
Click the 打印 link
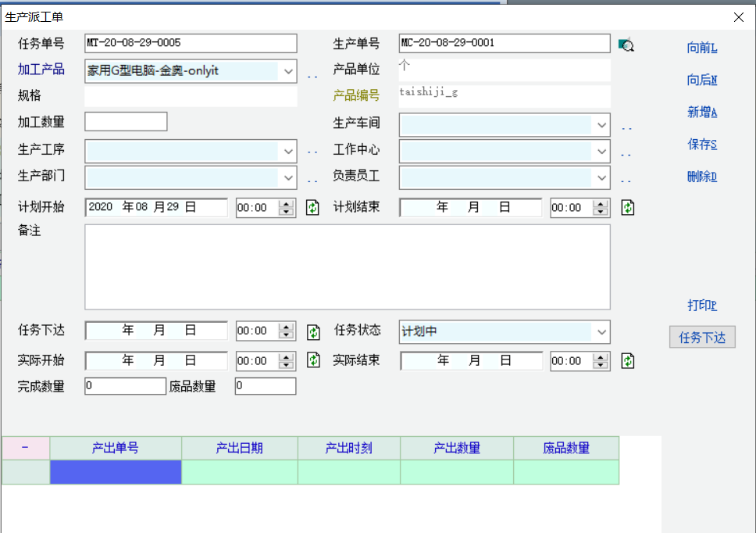coord(701,306)
